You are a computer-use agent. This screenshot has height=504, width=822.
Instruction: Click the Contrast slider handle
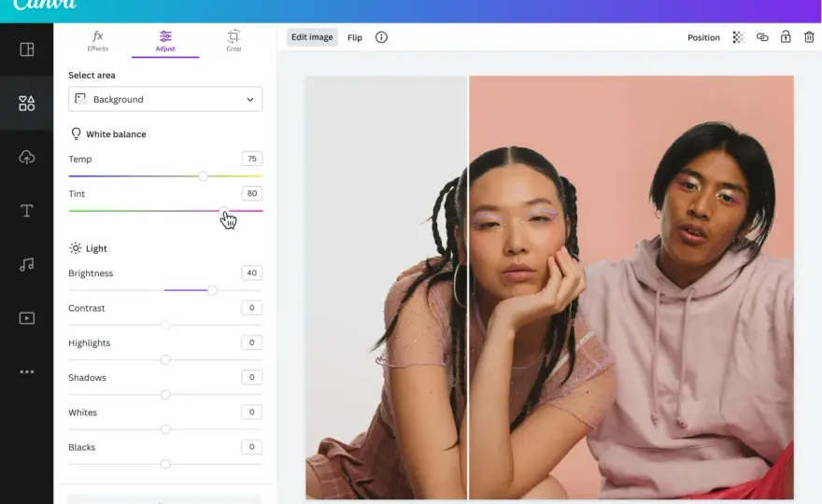coord(165,326)
